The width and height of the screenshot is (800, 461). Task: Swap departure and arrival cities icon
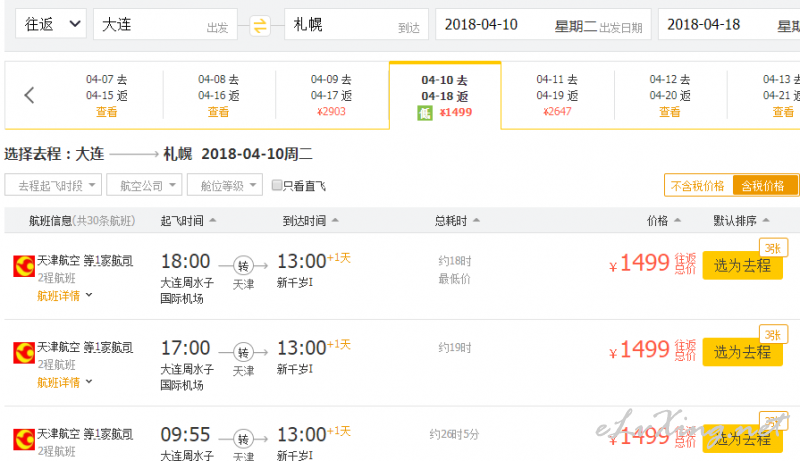point(260,25)
